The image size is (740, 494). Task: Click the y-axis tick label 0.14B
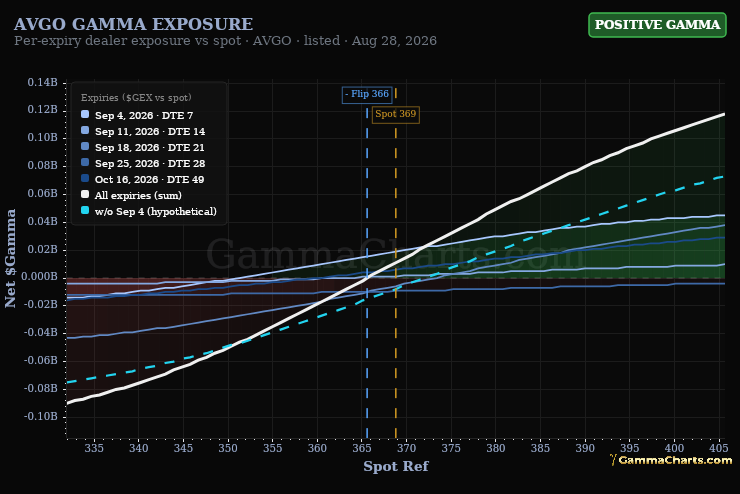[42, 83]
